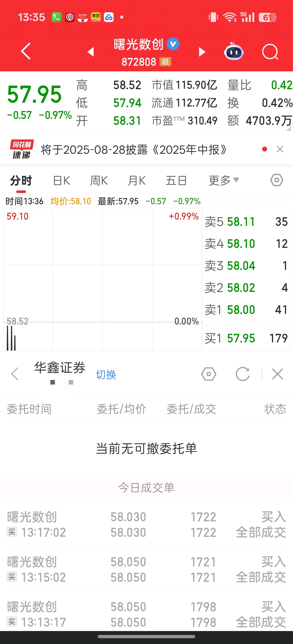Tap the 状态 column header
The image size is (293, 644).
pos(275,409)
